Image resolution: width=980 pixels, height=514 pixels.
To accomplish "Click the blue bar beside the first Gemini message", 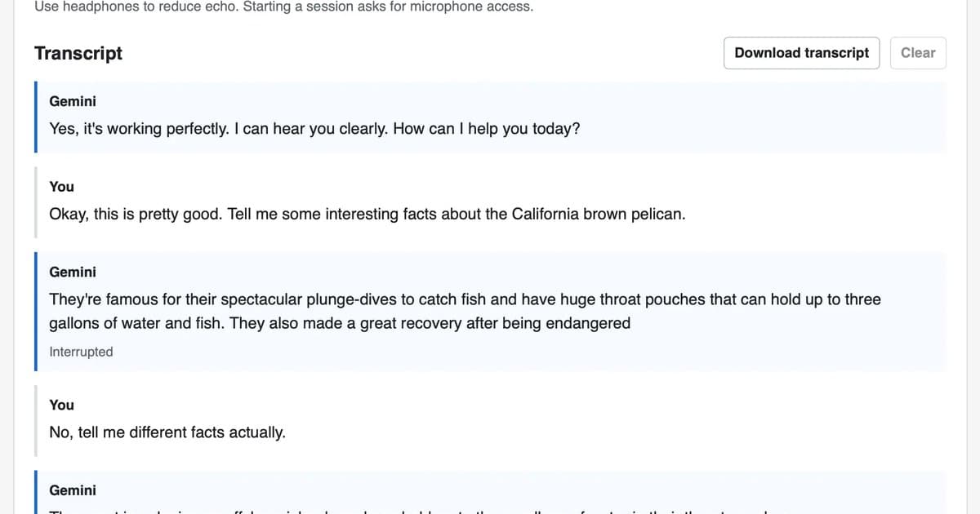I will [x=36, y=117].
